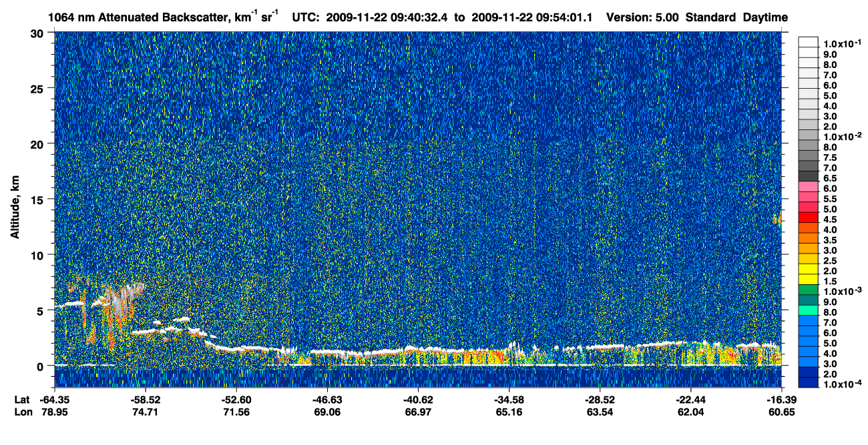Screen dimensions: 868x445
Task: Click the color bar label '1.5'
Action: point(831,281)
